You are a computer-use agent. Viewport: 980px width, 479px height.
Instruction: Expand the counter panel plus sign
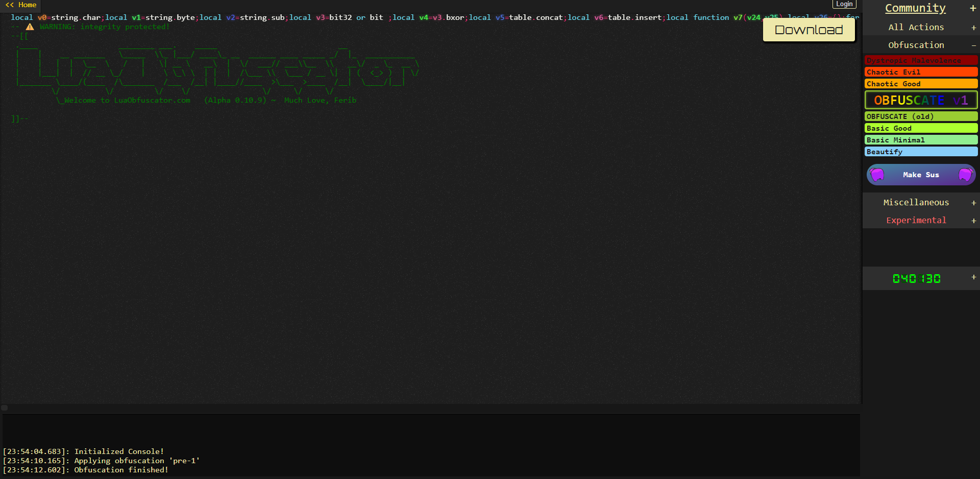(973, 277)
